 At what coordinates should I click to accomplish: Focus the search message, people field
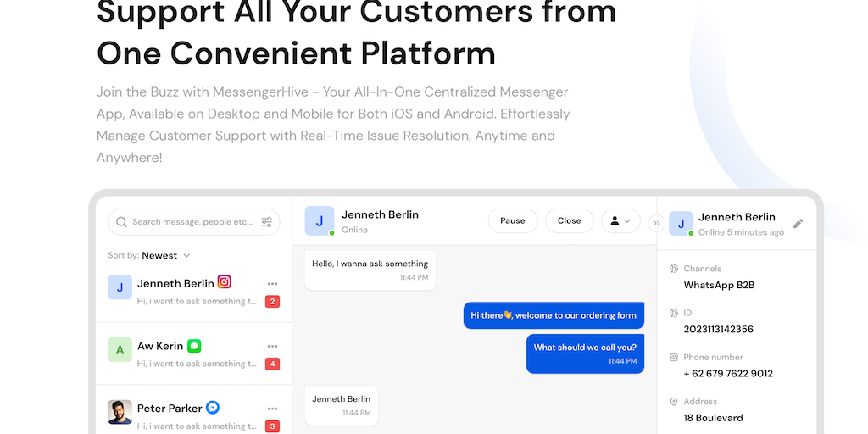(x=194, y=222)
